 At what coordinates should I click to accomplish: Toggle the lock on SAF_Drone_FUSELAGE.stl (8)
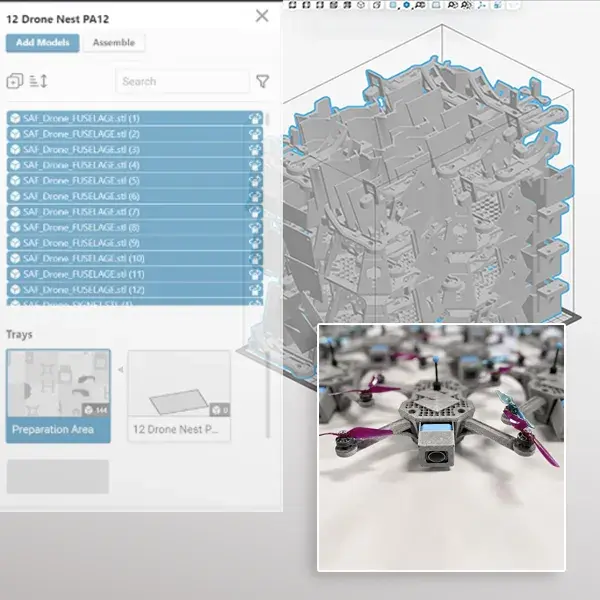tap(255, 228)
